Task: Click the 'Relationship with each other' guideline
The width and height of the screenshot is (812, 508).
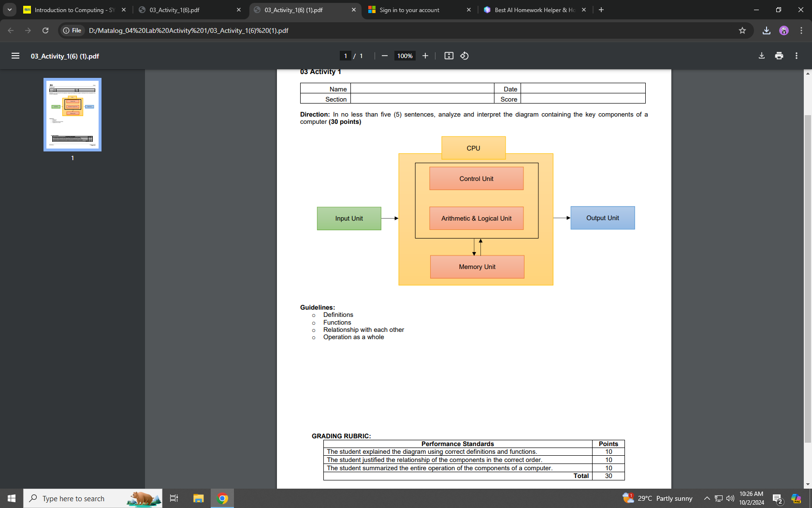Action: click(x=363, y=329)
